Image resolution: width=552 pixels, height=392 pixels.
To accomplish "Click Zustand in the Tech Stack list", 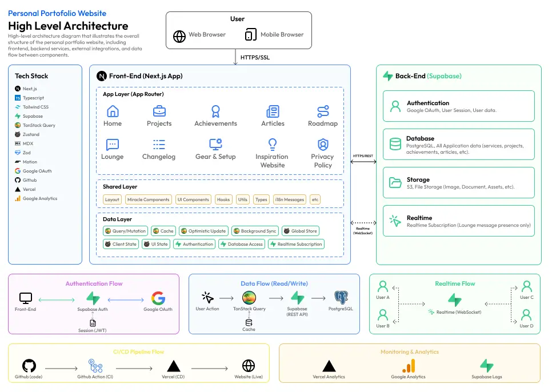I will tap(27, 134).
